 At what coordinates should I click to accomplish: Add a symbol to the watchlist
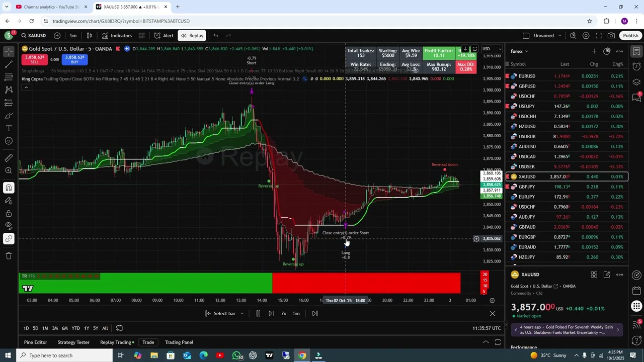tap(594, 51)
